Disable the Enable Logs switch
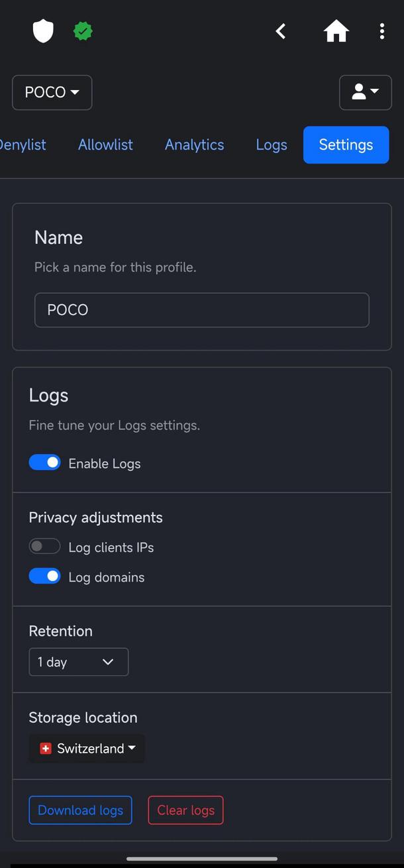Image resolution: width=404 pixels, height=868 pixels. [45, 462]
